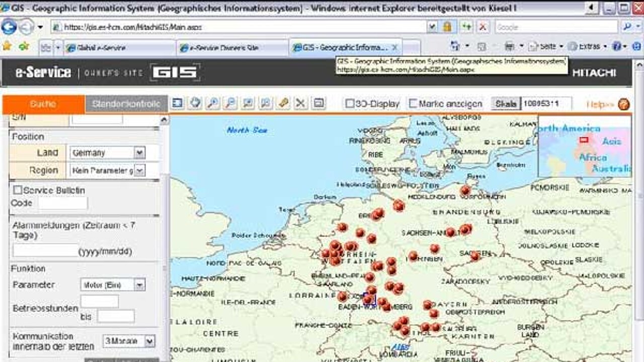The height and width of the screenshot is (362, 644).
Task: Enable the 3D-Display checkbox
Action: (349, 104)
